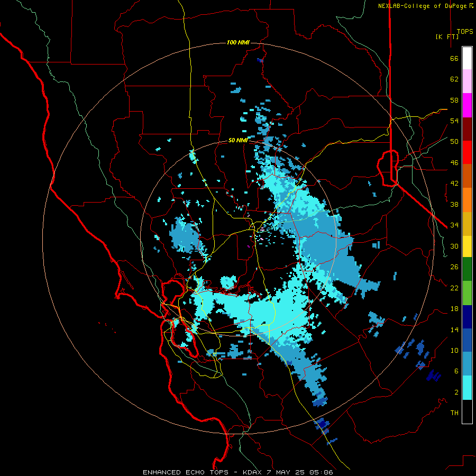Click the magenta legend swatch

pos(467,105)
